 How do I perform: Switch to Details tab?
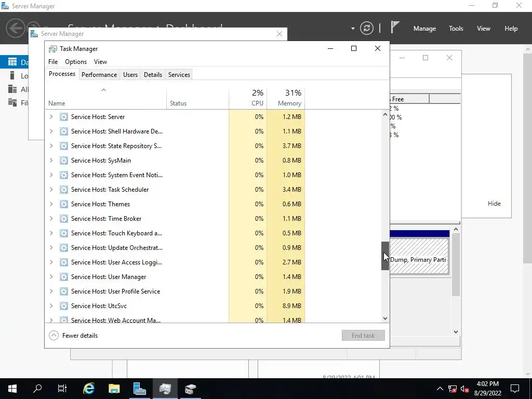153,75
